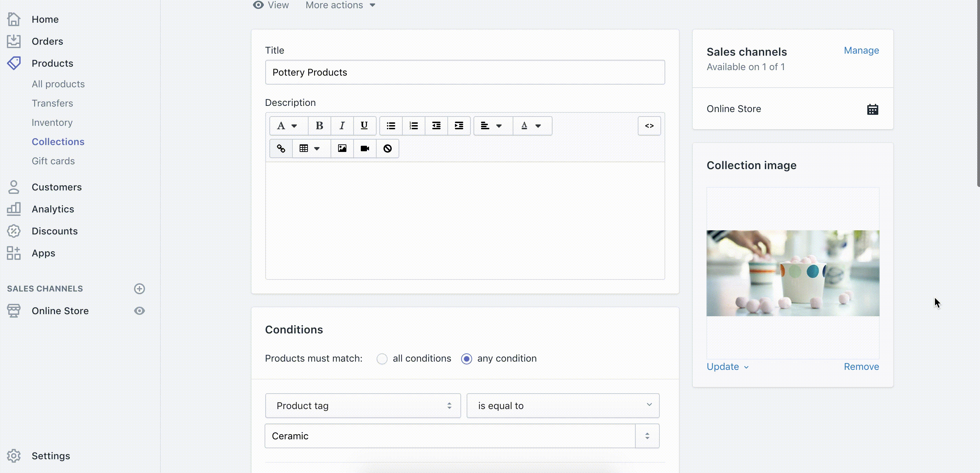This screenshot has height=473, width=980.
Task: Open Discounts section
Action: tap(54, 231)
